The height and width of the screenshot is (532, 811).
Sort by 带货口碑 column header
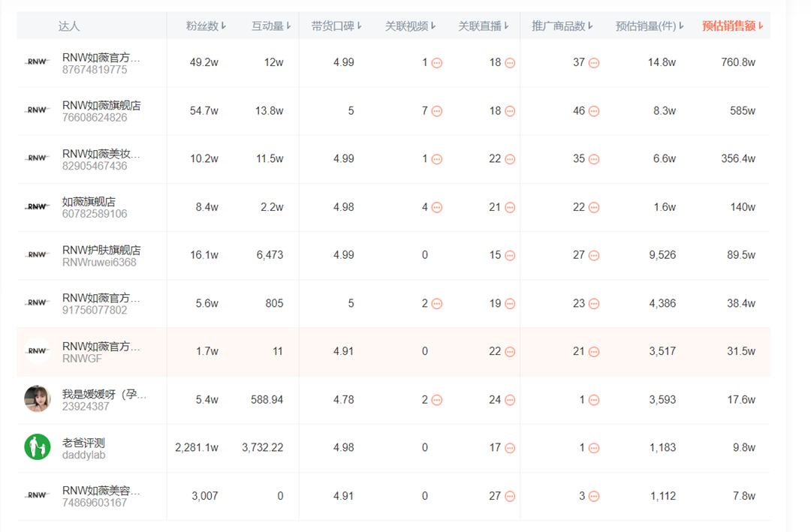tap(336, 26)
